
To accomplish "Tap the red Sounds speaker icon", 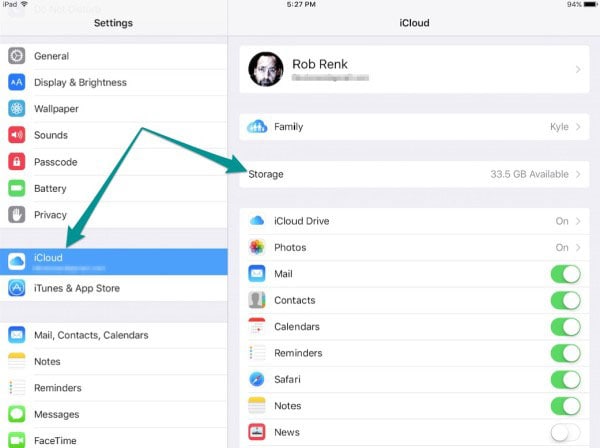I will pos(16,135).
